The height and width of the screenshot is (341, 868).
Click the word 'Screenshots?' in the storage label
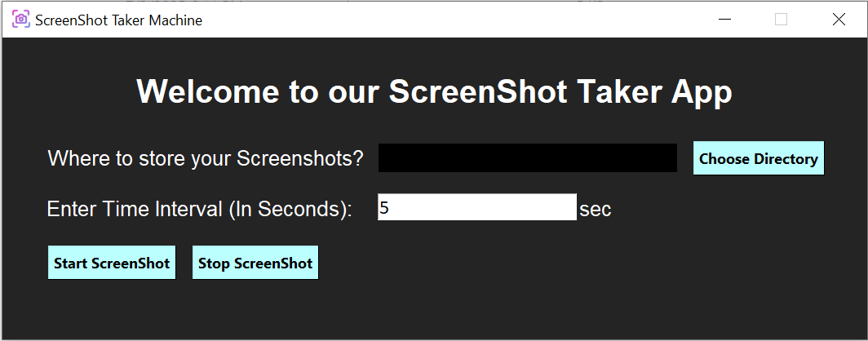pos(300,159)
